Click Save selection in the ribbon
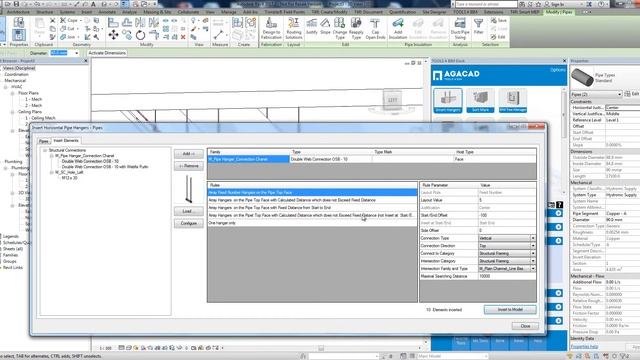 [x=498, y=20]
